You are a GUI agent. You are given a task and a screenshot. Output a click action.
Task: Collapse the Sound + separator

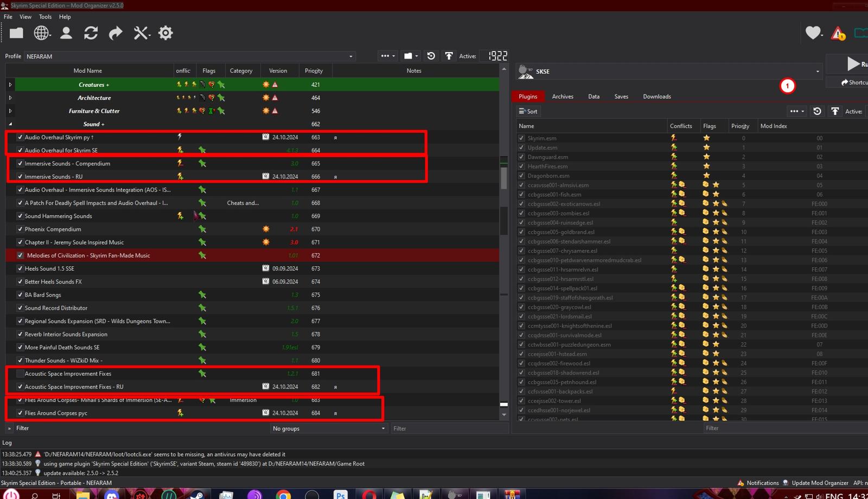click(10, 124)
